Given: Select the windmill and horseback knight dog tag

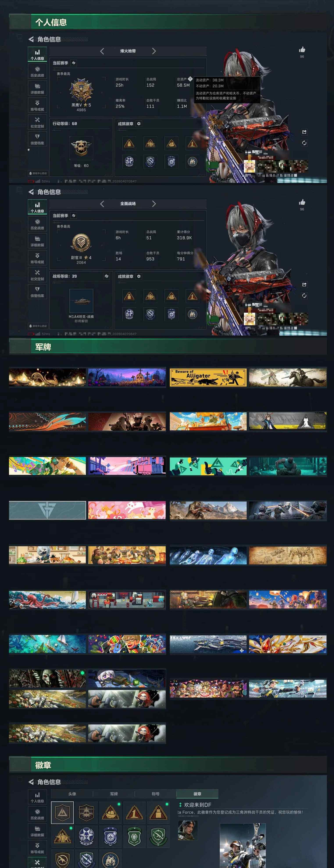Looking at the screenshot, I should click(288, 377).
